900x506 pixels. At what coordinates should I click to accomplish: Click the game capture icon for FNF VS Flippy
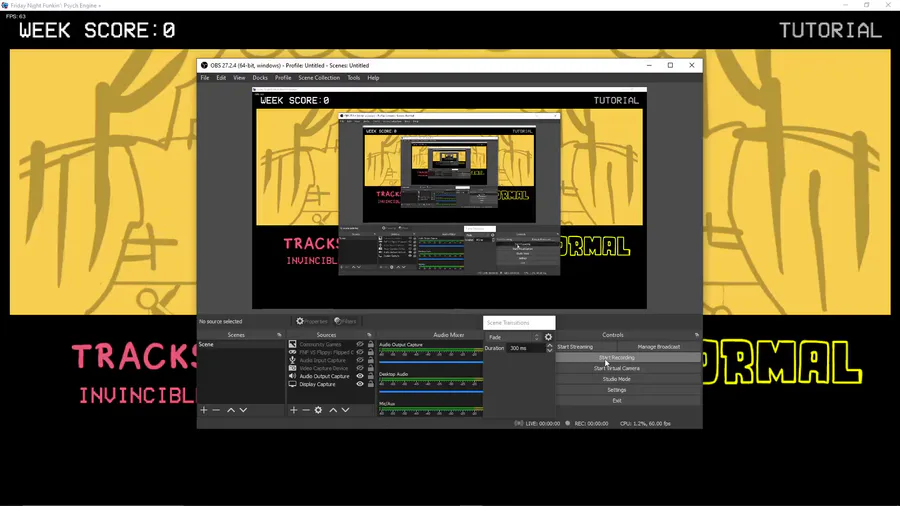click(x=292, y=352)
